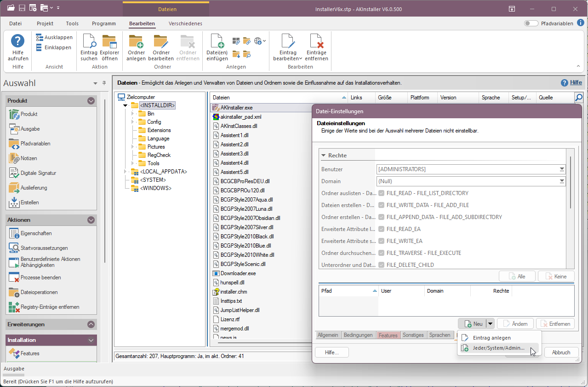The image size is (588, 387).
Task: Pin the Auswahl panel
Action: click(104, 83)
